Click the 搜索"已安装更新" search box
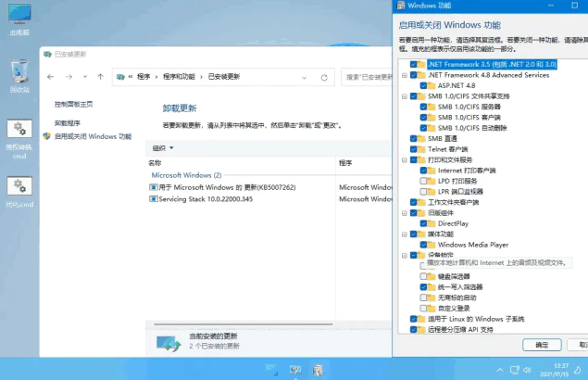This screenshot has width=588, height=380. point(367,77)
